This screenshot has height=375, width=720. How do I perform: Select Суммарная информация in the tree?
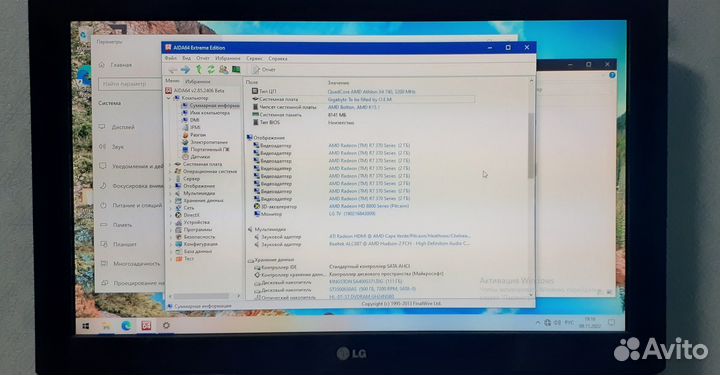tap(214, 106)
